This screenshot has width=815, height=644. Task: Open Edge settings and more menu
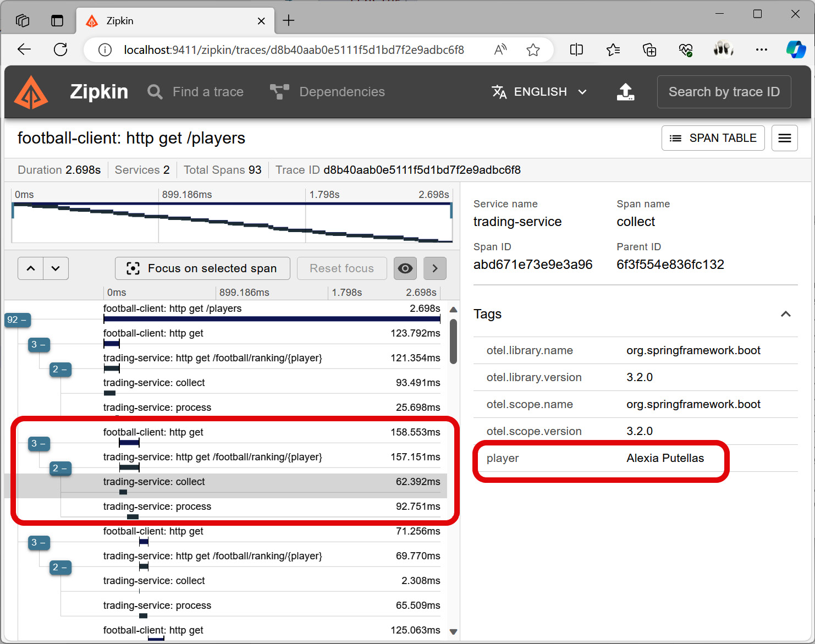tap(762, 49)
